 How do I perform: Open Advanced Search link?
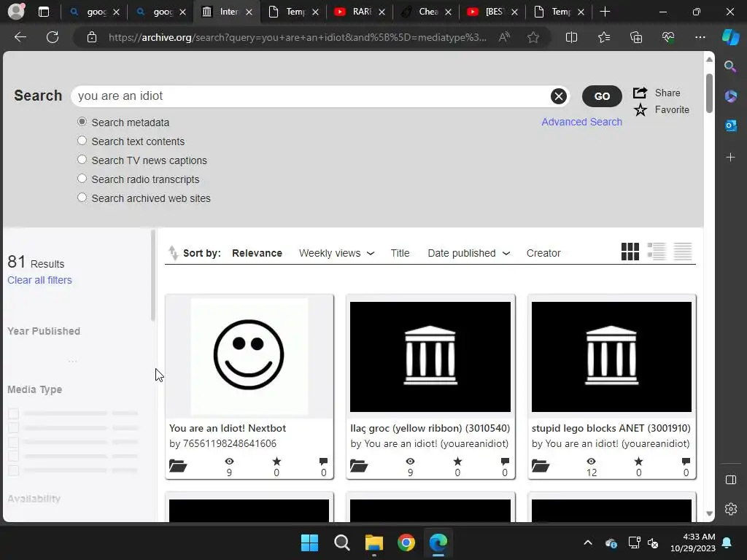(581, 122)
